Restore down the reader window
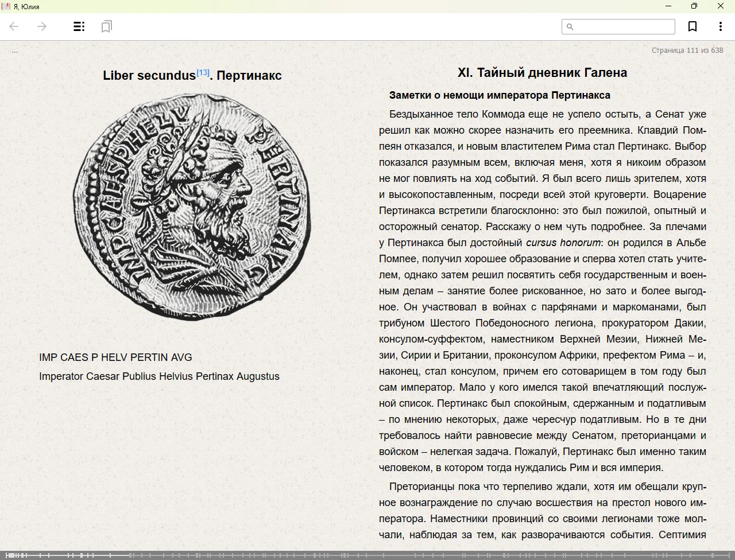Image resolution: width=735 pixels, height=560 pixels. coord(694,6)
